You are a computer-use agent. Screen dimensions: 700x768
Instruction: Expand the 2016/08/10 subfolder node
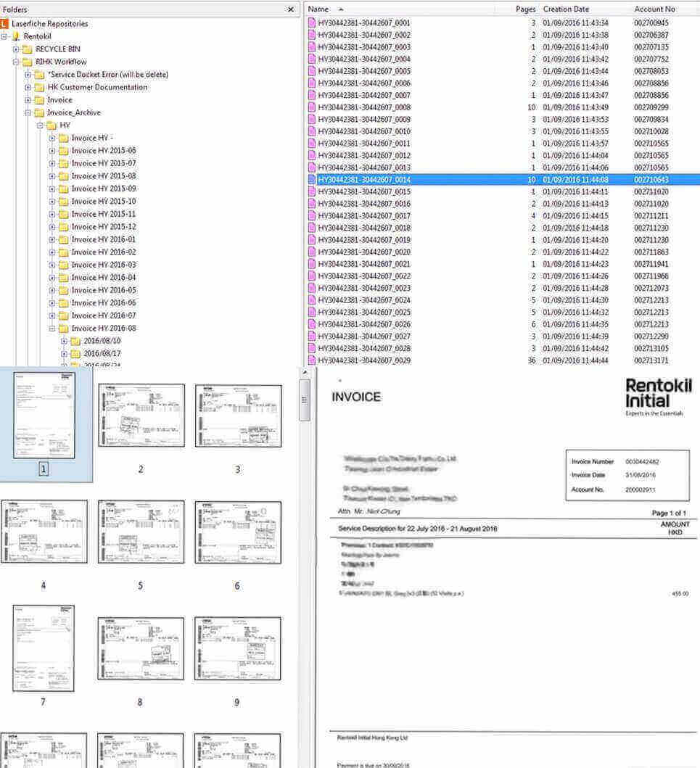pyautogui.click(x=64, y=342)
